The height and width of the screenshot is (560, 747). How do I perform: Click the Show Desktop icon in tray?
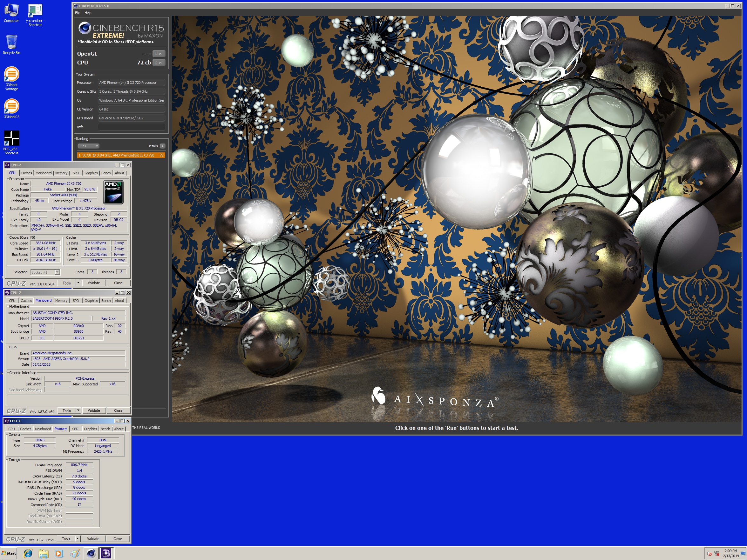(743, 554)
